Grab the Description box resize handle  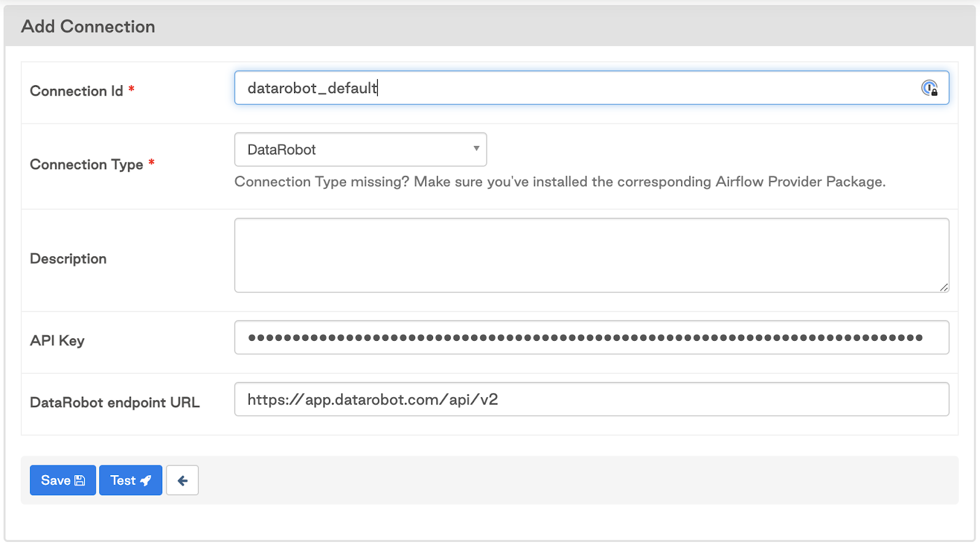click(944, 287)
